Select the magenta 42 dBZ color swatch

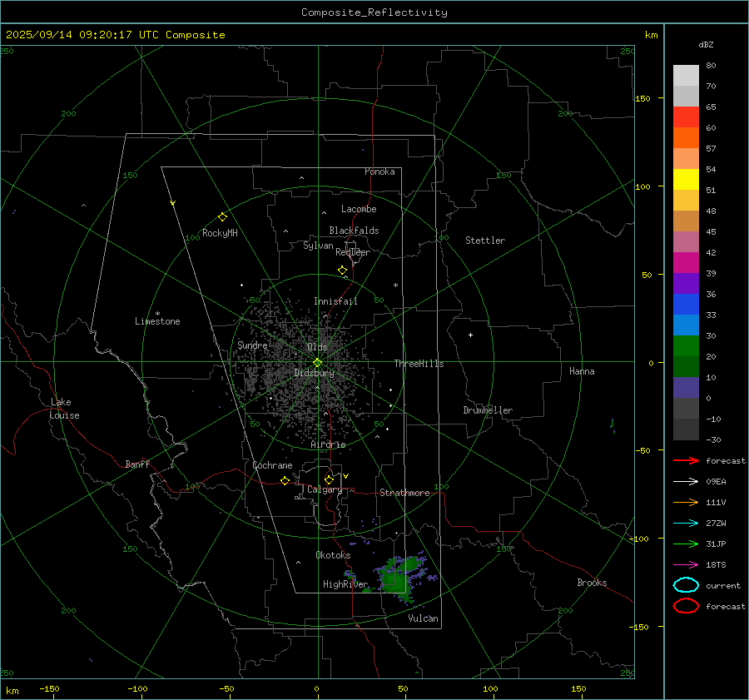point(686,262)
